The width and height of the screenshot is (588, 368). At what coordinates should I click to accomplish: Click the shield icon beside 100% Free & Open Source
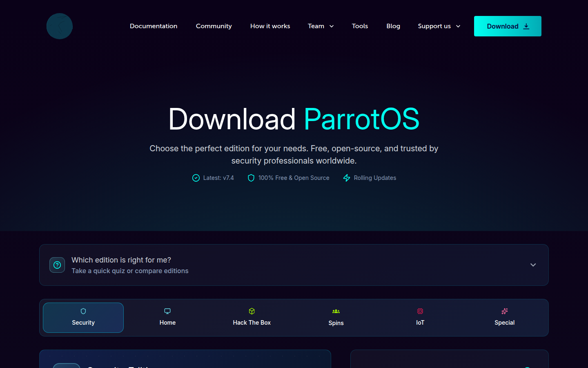coord(251,178)
